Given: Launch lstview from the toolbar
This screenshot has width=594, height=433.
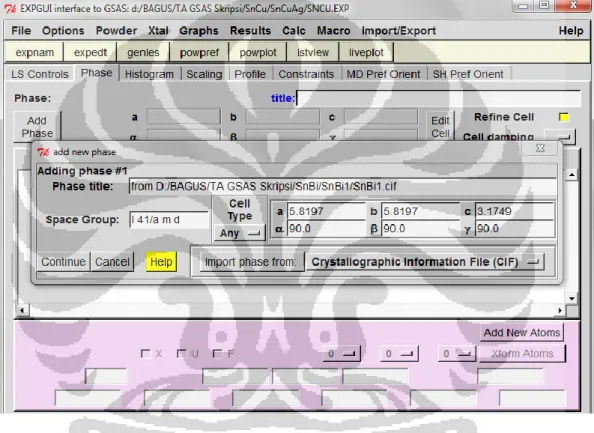Looking at the screenshot, I should coord(313,52).
